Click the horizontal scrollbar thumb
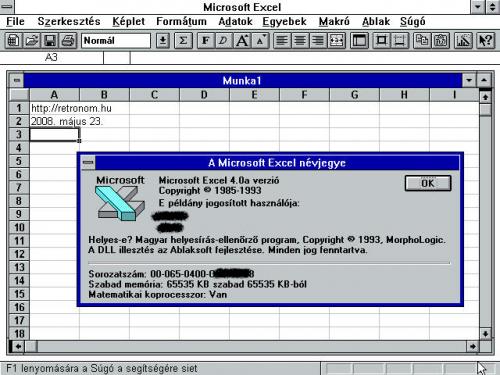The image size is (500, 375). [x=31, y=347]
